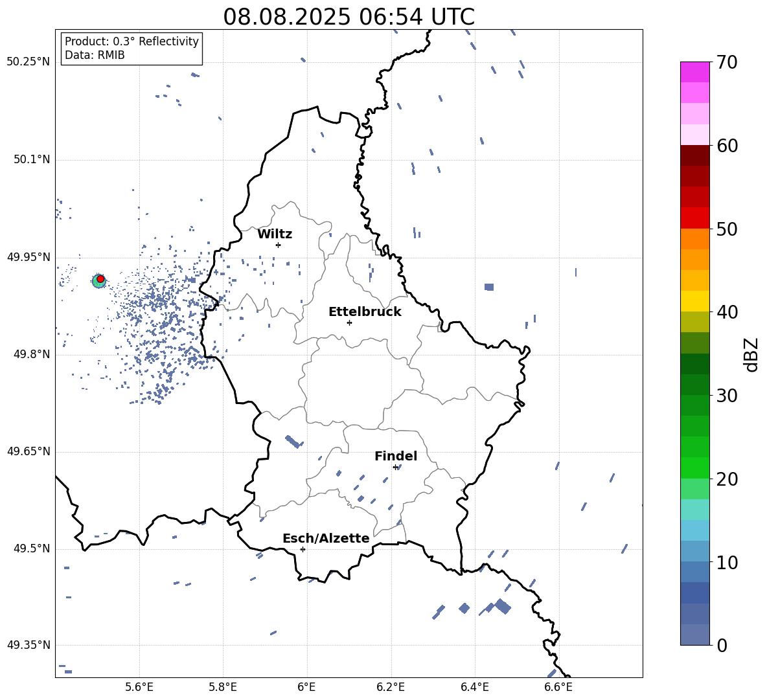Screen dimensions: 767x700
Task: Click the 50.1°N latitude label
Action: [32, 160]
